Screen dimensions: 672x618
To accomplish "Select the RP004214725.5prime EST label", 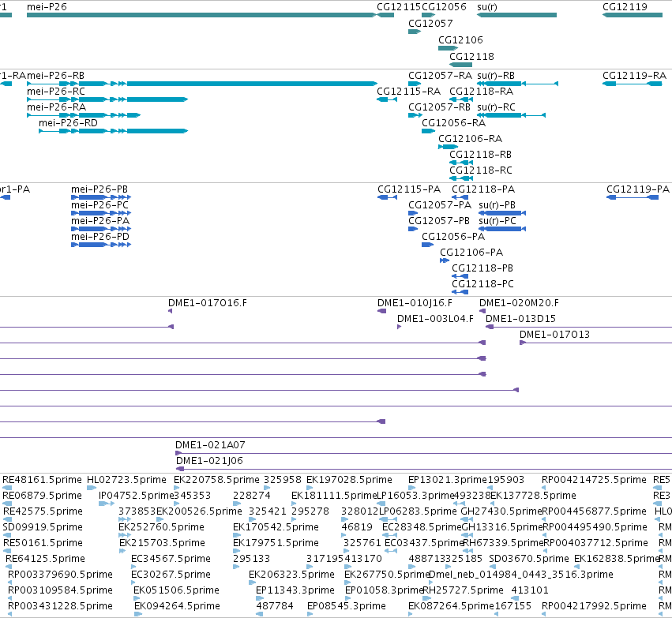I will [594, 479].
